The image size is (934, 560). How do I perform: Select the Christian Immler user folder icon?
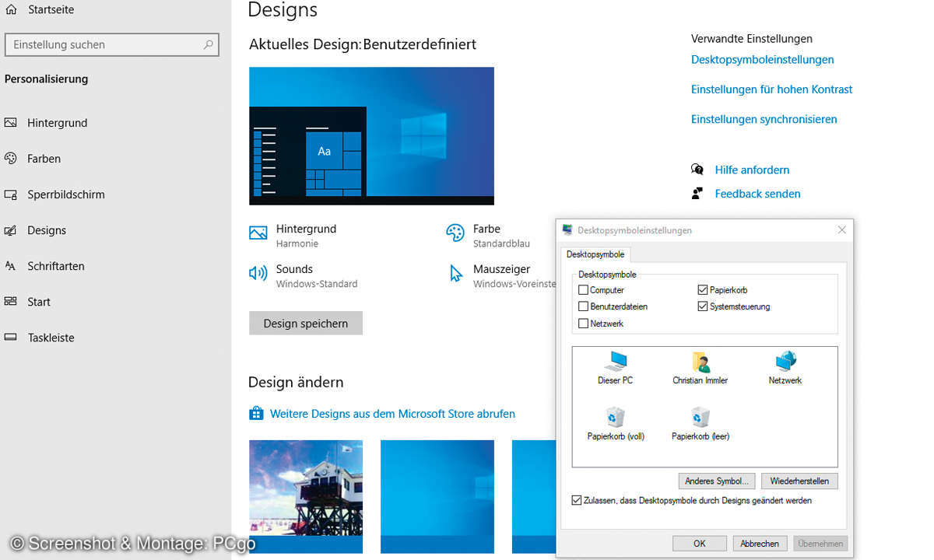click(700, 362)
